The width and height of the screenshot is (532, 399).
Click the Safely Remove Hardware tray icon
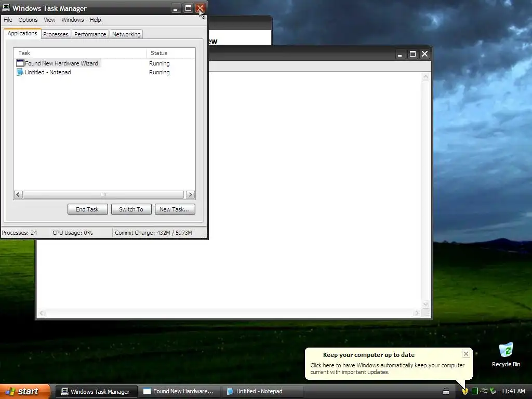(x=494, y=391)
